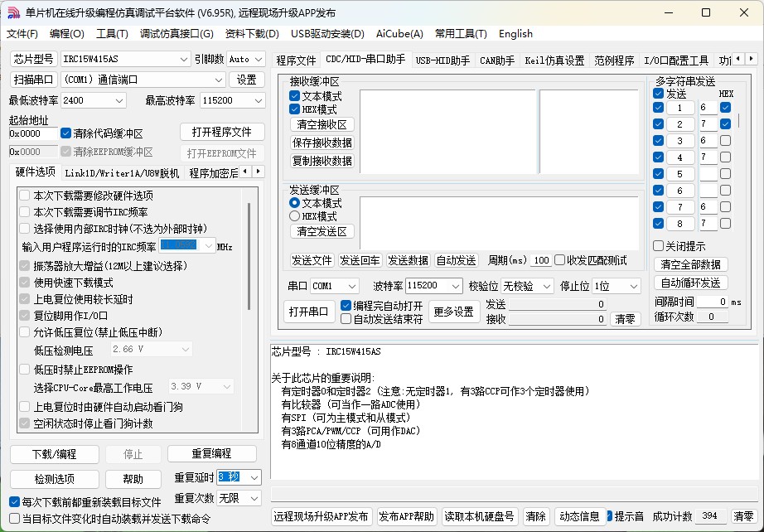Toggle HEX模式 checkbox in receive buffer

coord(295,109)
